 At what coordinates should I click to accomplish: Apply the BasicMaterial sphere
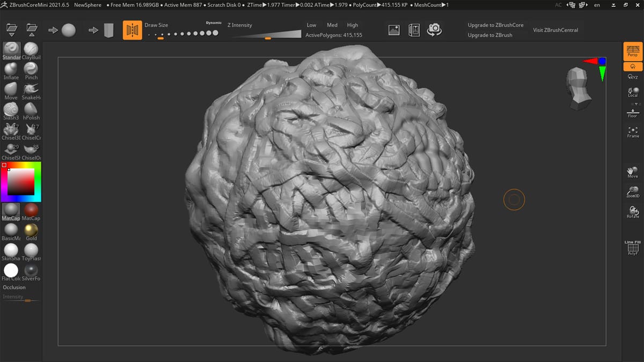click(x=11, y=232)
